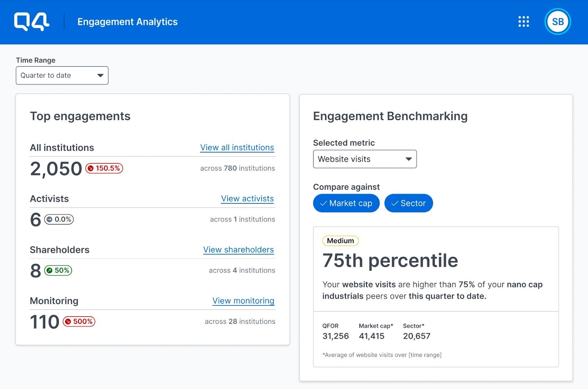Click the QFOR column label
Screen dimensions: 588x389
[330, 326]
